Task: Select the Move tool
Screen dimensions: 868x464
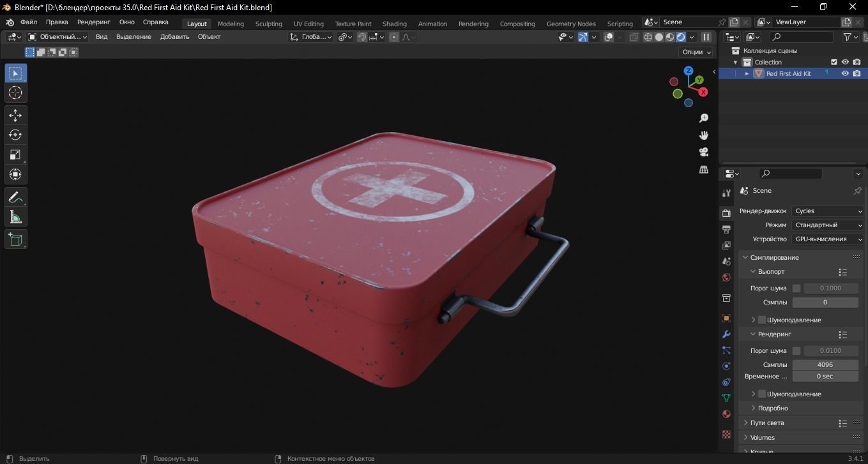Action: pyautogui.click(x=16, y=116)
